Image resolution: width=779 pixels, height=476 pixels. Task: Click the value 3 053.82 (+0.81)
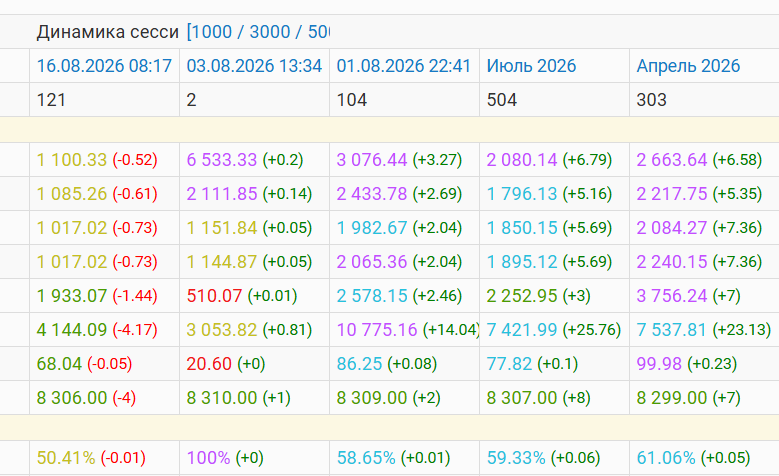(249, 330)
